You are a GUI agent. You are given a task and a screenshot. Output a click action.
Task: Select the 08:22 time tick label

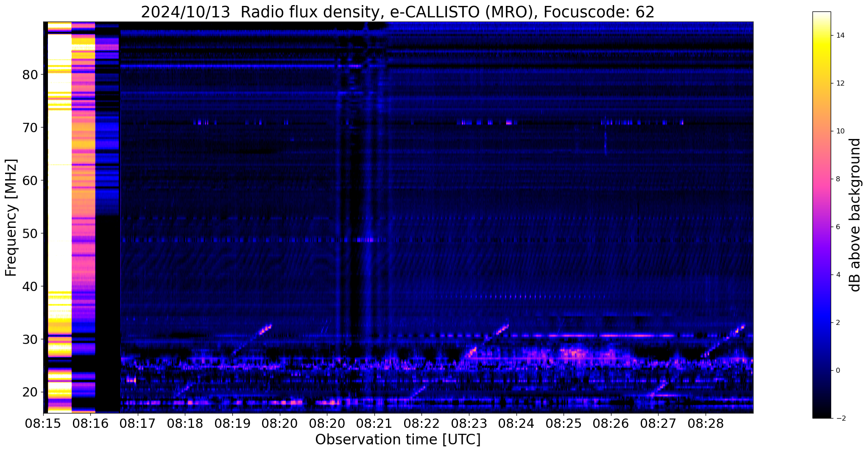point(421,423)
